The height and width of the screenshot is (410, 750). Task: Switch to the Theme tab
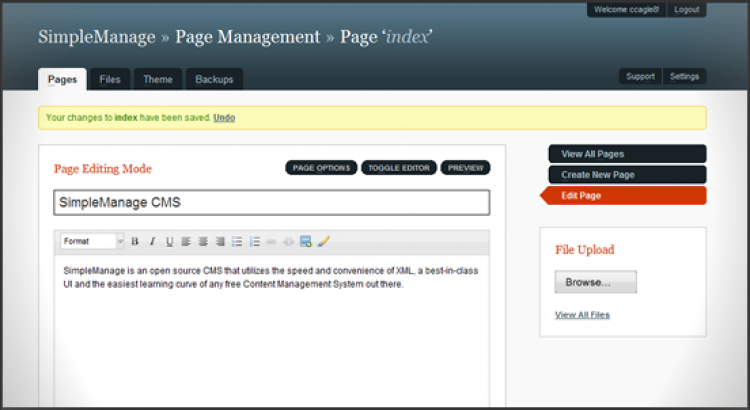tap(158, 79)
